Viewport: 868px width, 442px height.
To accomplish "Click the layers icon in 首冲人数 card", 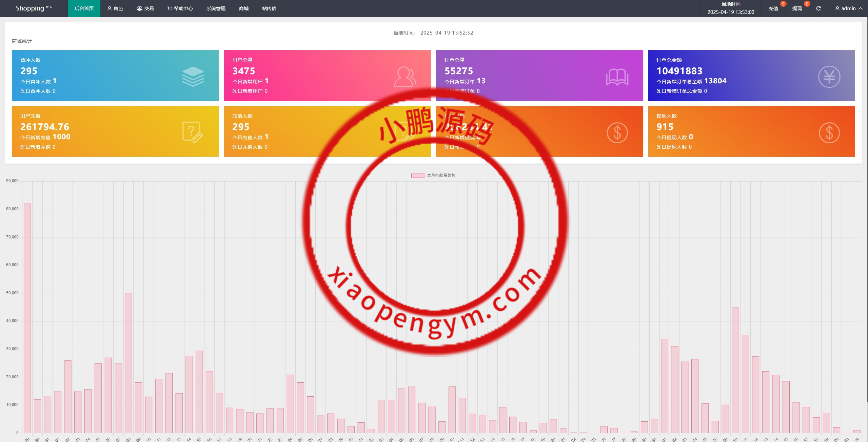I will coord(193,76).
